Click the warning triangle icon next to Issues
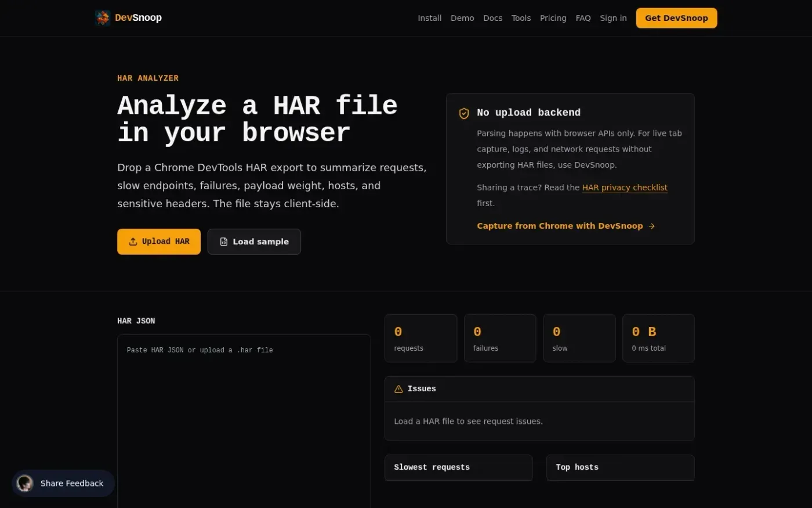 (398, 389)
